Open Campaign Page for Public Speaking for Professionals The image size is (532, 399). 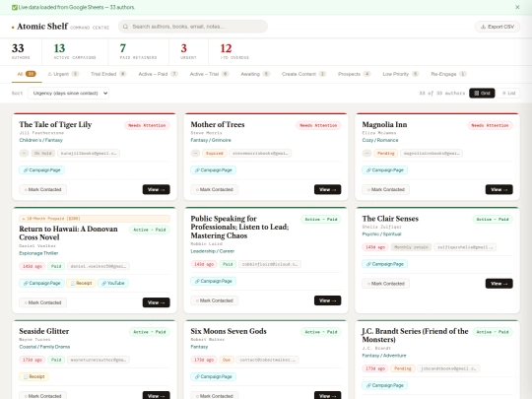[214, 281]
